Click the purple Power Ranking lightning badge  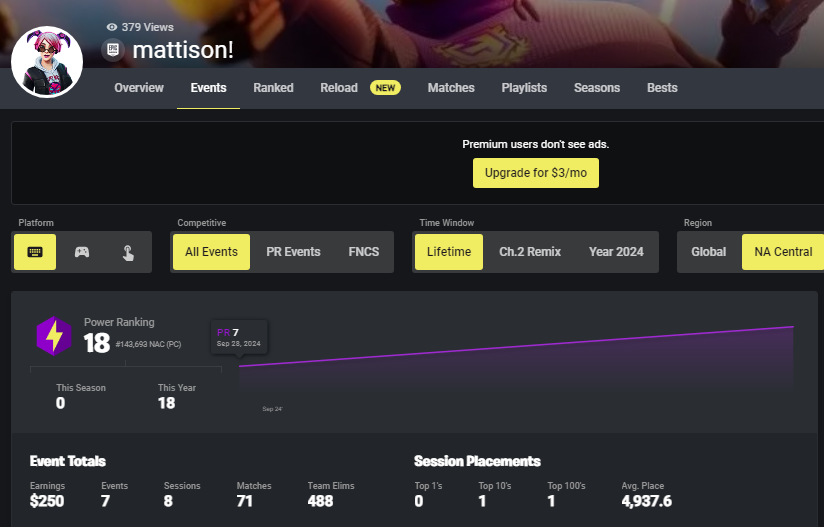click(x=54, y=336)
